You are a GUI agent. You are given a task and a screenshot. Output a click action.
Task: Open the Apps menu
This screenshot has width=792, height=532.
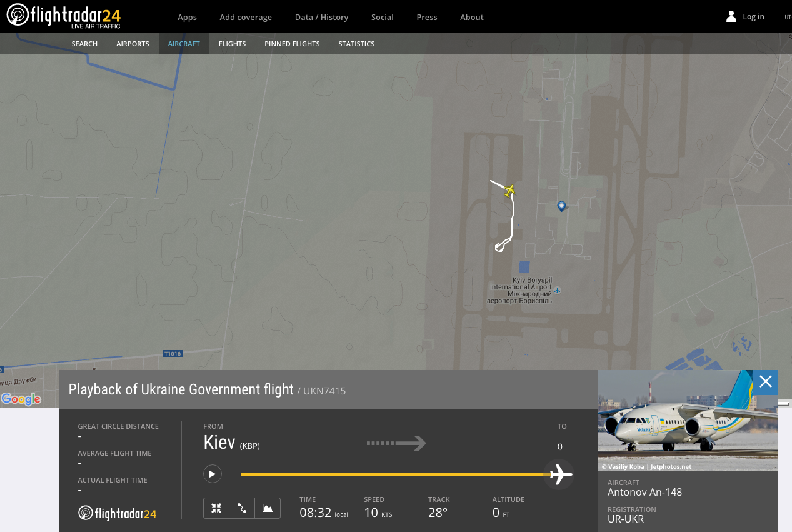[187, 17]
